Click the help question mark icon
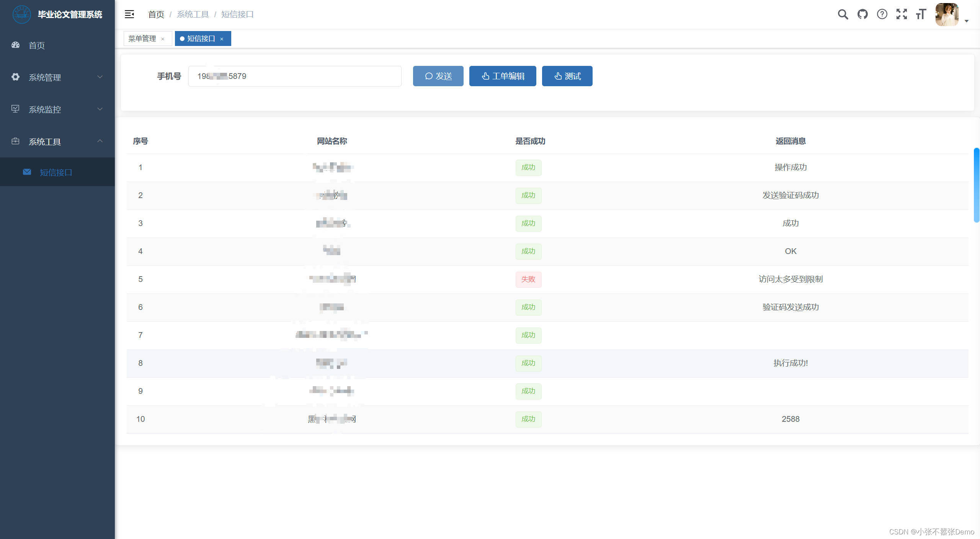Viewport: 980px width, 539px height. 882,15
